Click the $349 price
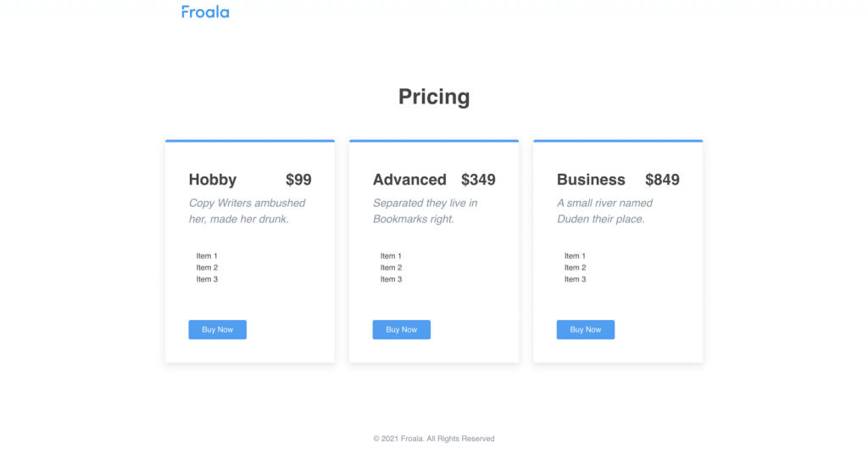The width and height of the screenshot is (868, 459). click(478, 180)
